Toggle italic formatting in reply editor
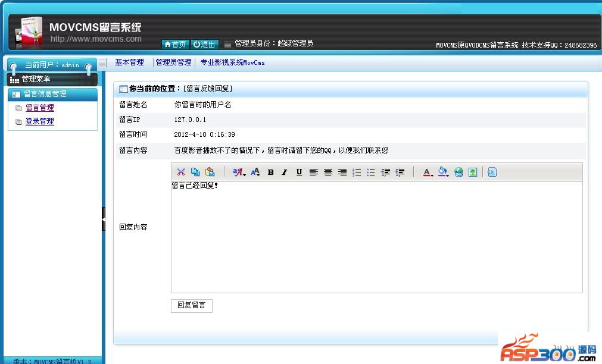Screen dimensions: 602x364 (x=285, y=172)
